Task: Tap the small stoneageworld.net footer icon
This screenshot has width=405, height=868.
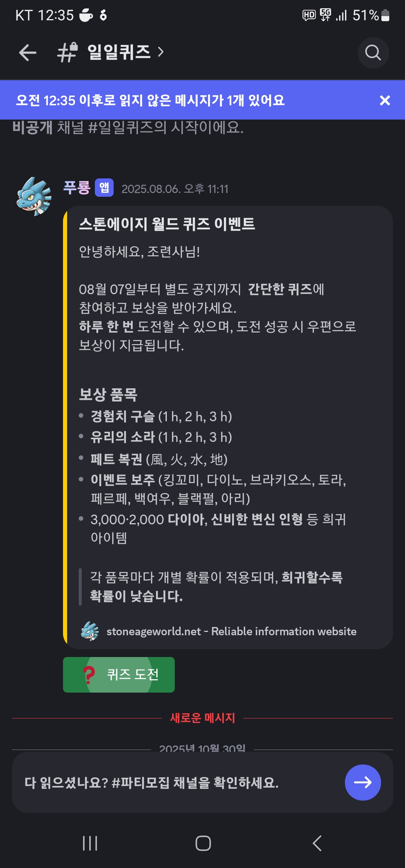Action: [x=90, y=632]
